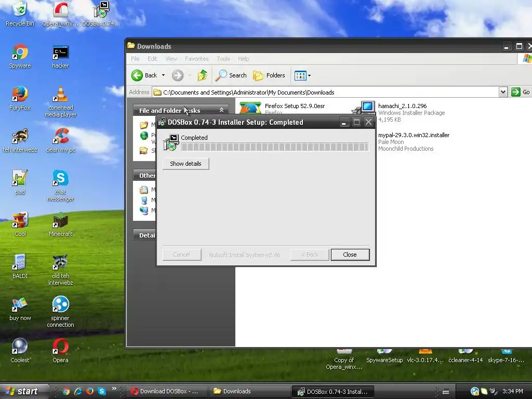Launch Skype from quick launch bar
The width and height of the screenshot is (532, 399).
[x=102, y=391]
